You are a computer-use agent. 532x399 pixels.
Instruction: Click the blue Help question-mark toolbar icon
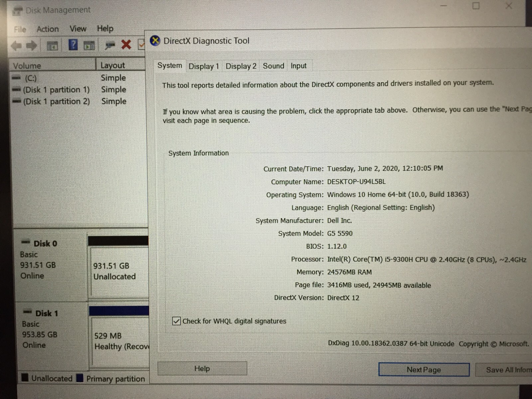pos(73,45)
